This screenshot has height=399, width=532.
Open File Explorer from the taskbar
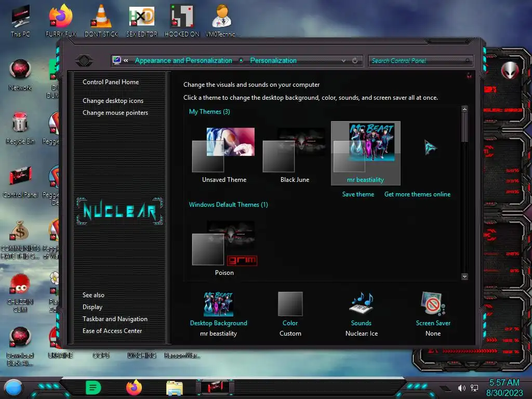tap(175, 388)
